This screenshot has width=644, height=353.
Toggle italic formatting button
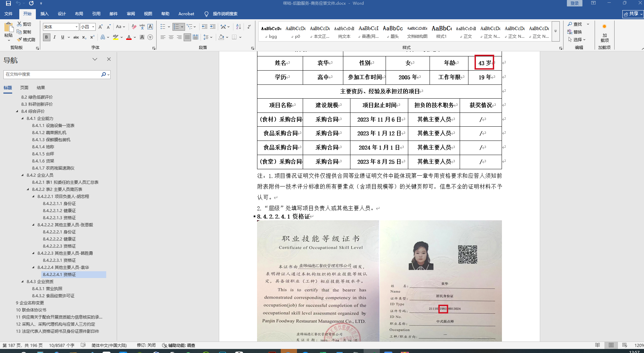click(x=54, y=37)
